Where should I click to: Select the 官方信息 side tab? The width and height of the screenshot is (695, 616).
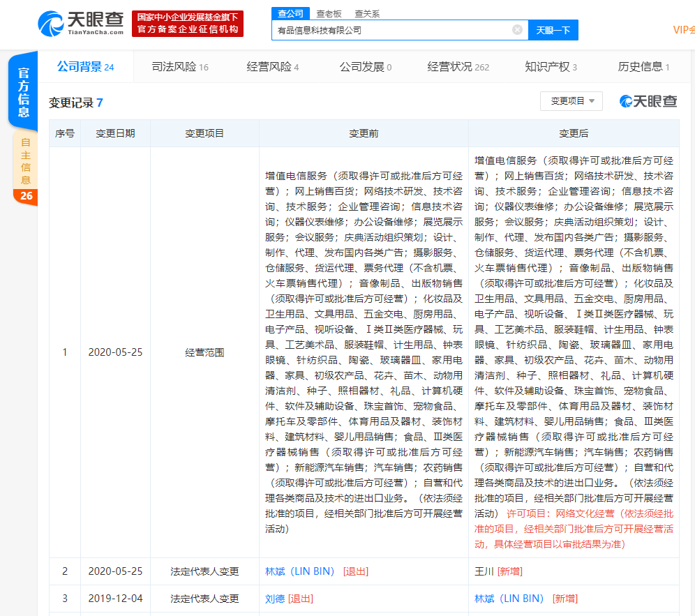click(24, 92)
